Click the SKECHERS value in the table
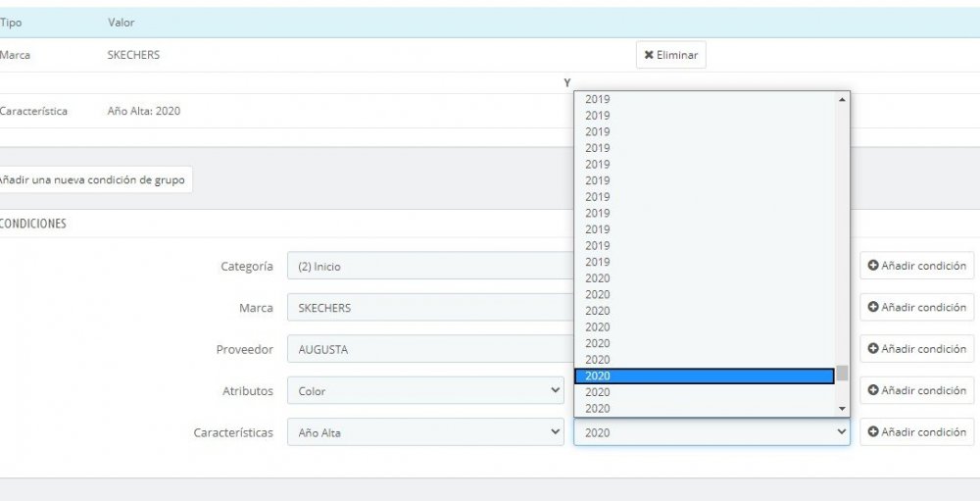This screenshot has width=980, height=501. point(133,55)
